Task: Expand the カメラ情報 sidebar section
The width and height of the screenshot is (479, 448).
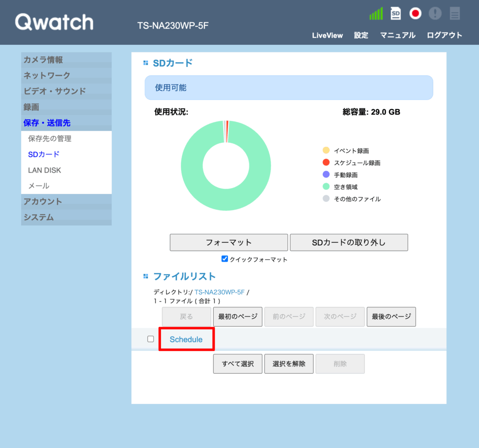Action: pyautogui.click(x=43, y=60)
